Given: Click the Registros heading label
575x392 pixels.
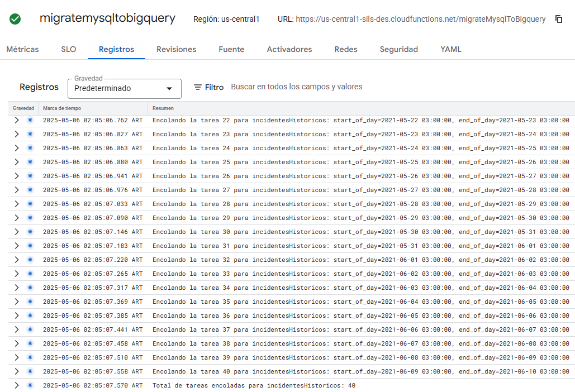Looking at the screenshot, I should [39, 87].
